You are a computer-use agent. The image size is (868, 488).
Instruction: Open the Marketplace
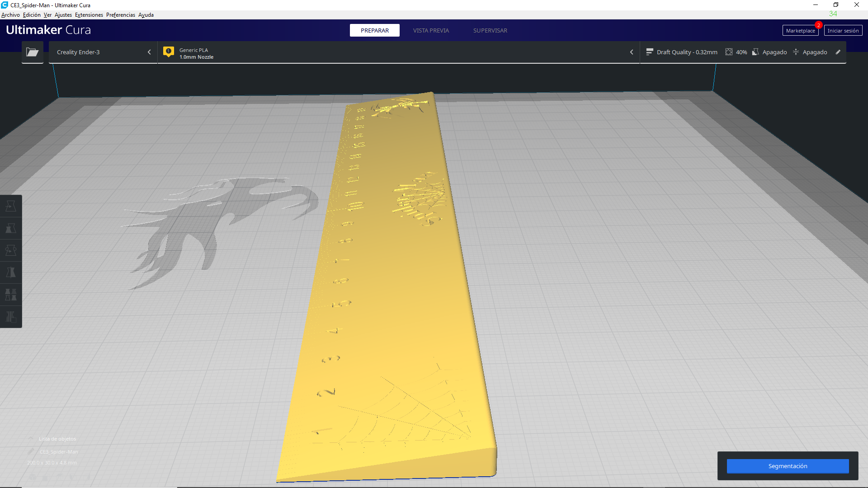pyautogui.click(x=800, y=30)
